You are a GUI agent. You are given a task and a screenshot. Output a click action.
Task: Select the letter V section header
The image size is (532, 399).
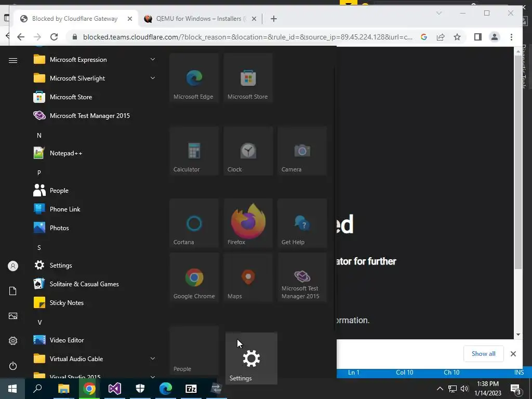(x=39, y=322)
